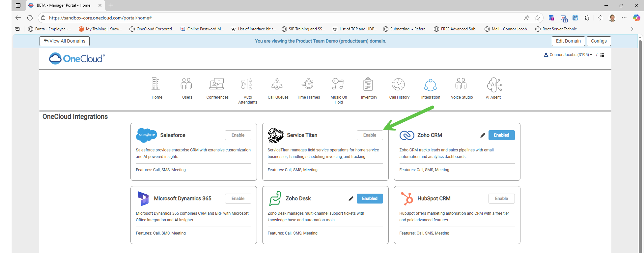Viewport: 644px width, 253px height.
Task: Click the View All Domains button
Action: point(65,41)
